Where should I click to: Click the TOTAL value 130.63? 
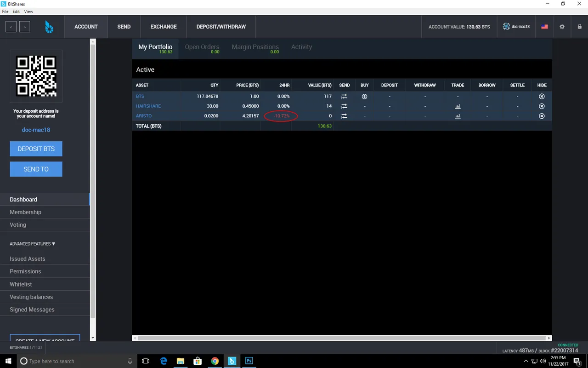(325, 126)
